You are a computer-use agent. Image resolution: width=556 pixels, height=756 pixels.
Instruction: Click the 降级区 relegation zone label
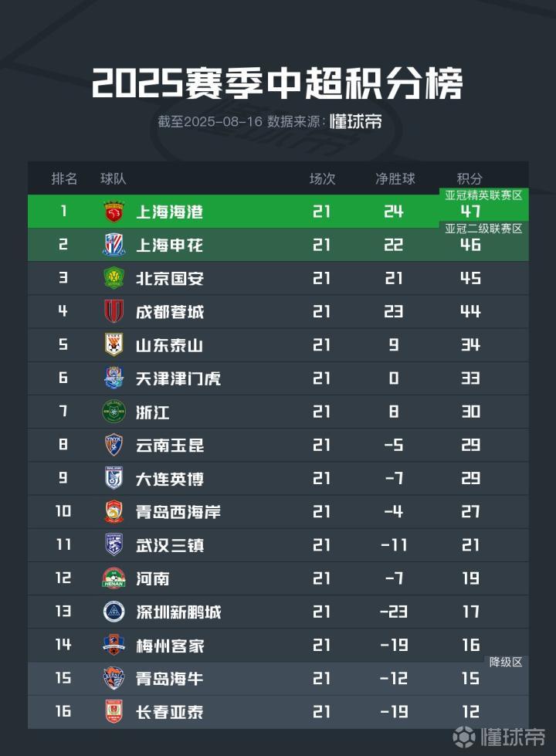pyautogui.click(x=506, y=662)
